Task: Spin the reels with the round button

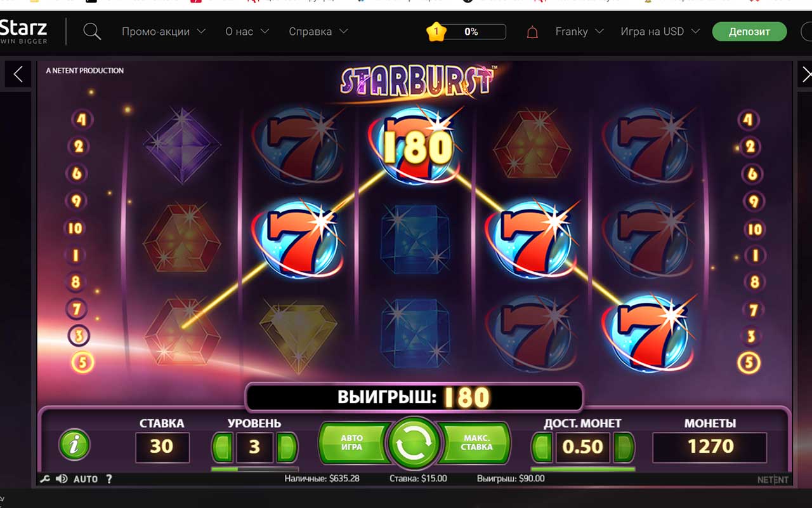Action: point(414,443)
